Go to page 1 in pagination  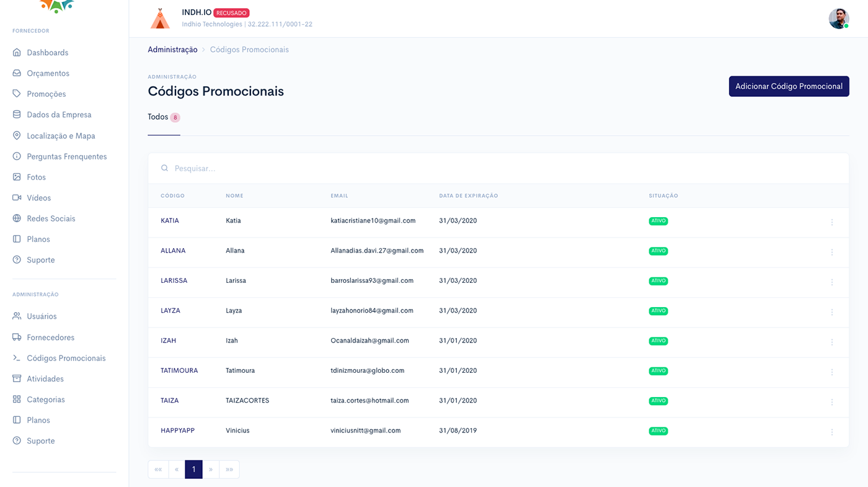(x=193, y=470)
